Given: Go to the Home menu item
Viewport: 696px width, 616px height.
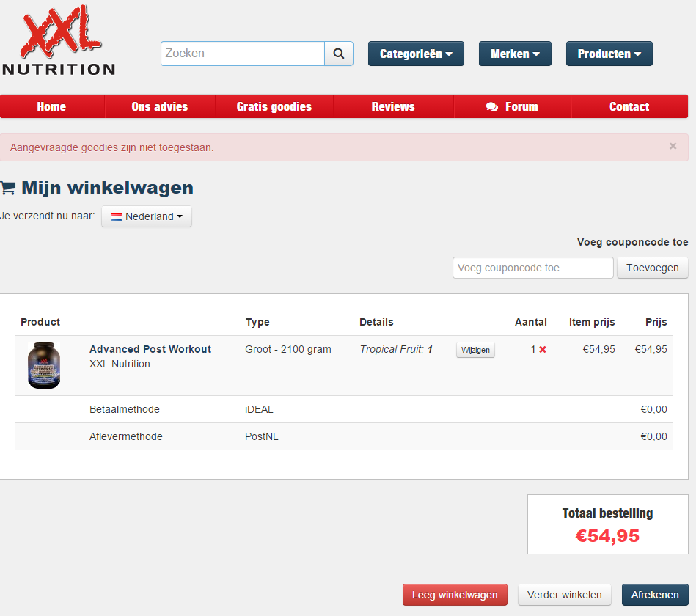Looking at the screenshot, I should (x=51, y=106).
